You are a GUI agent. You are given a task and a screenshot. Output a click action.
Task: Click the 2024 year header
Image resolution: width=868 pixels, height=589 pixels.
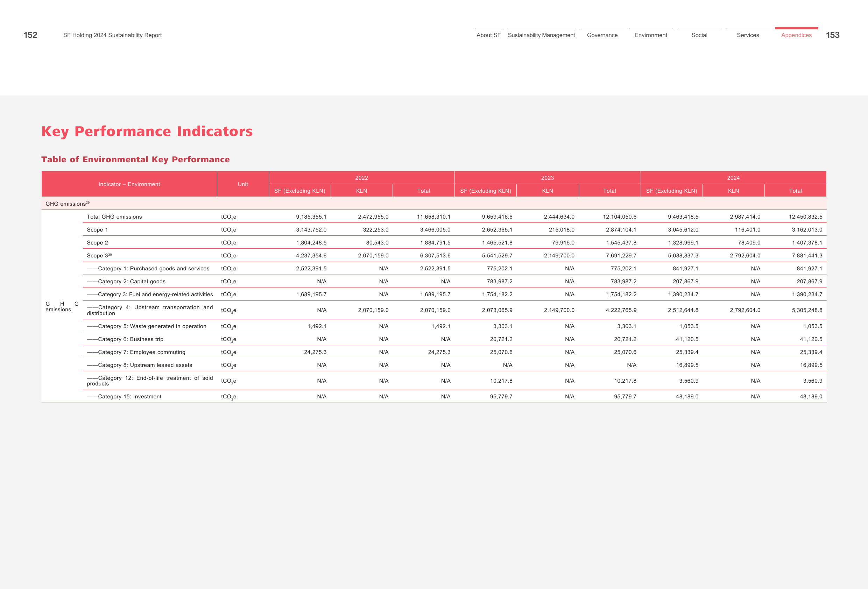733,178
